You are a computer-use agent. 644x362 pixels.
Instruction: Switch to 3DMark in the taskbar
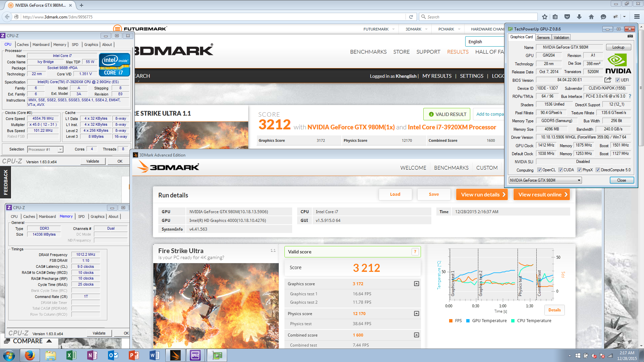point(175,355)
